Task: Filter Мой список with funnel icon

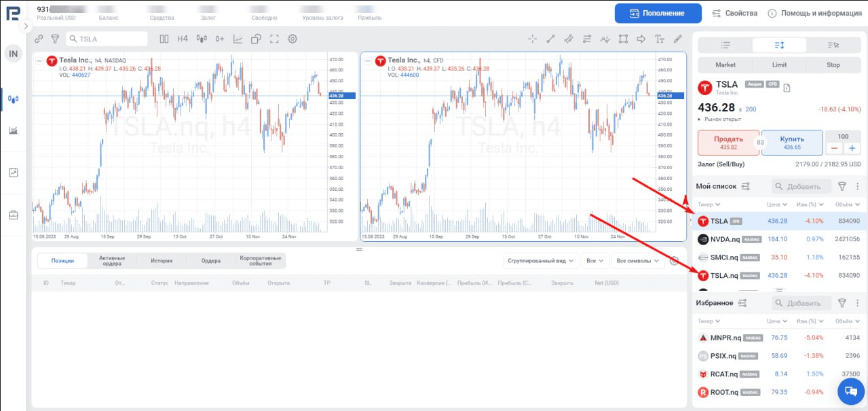Action: [x=842, y=186]
